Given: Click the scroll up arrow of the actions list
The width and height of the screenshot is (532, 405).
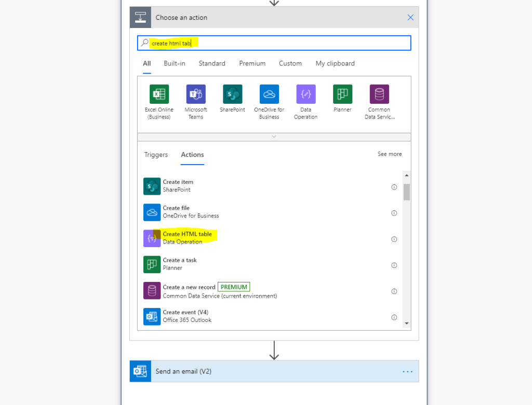Looking at the screenshot, I should tap(406, 176).
